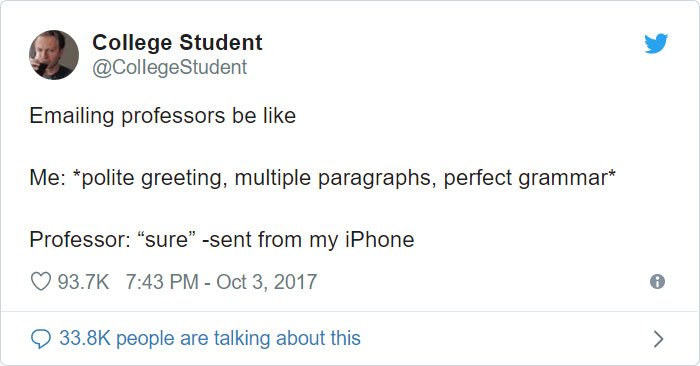Open the tweet info circle icon

657,282
